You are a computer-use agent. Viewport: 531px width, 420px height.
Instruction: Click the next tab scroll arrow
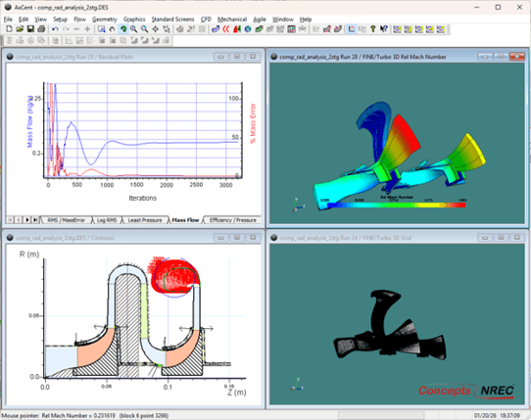pyautogui.click(x=26, y=220)
